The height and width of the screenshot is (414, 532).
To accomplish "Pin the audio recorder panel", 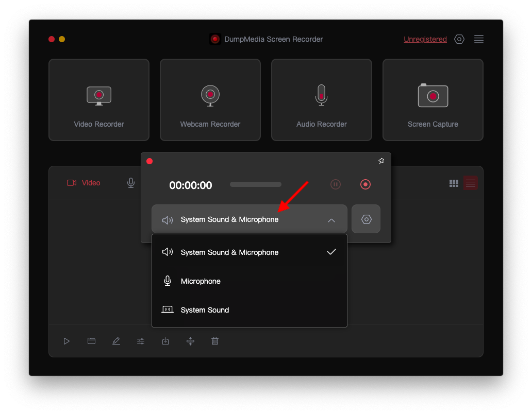I will pyautogui.click(x=381, y=161).
